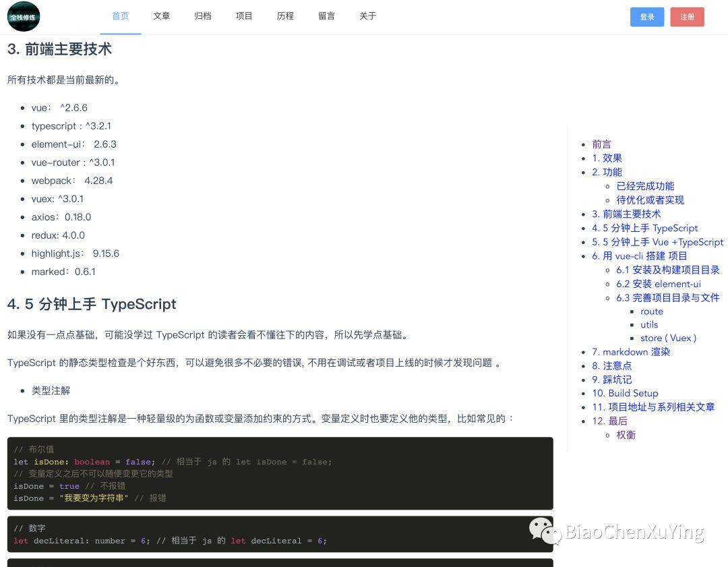Image resolution: width=728 pixels, height=567 pixels.
Task: Go to the 关于 nav tab
Action: [x=368, y=16]
